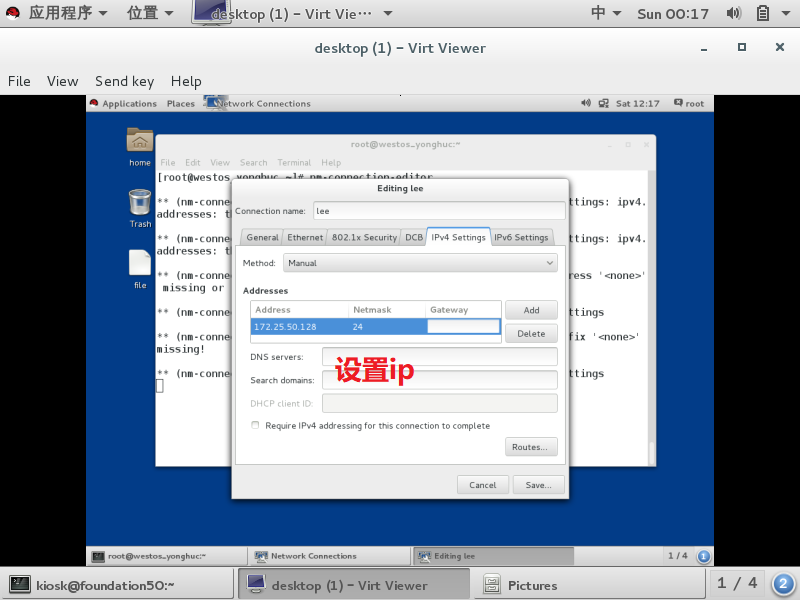Open Virt Viewer Help menu
The width and height of the screenshot is (800, 600).
[x=186, y=81]
